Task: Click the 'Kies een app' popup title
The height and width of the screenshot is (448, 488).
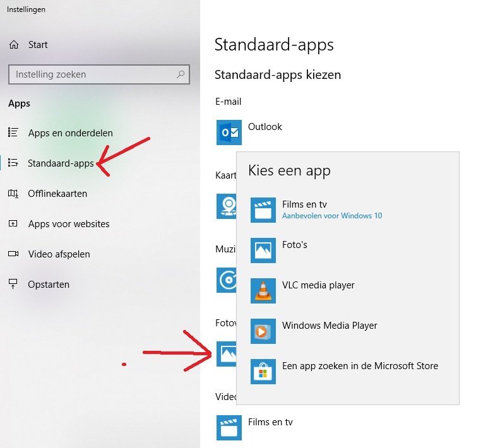Action: 289,171
